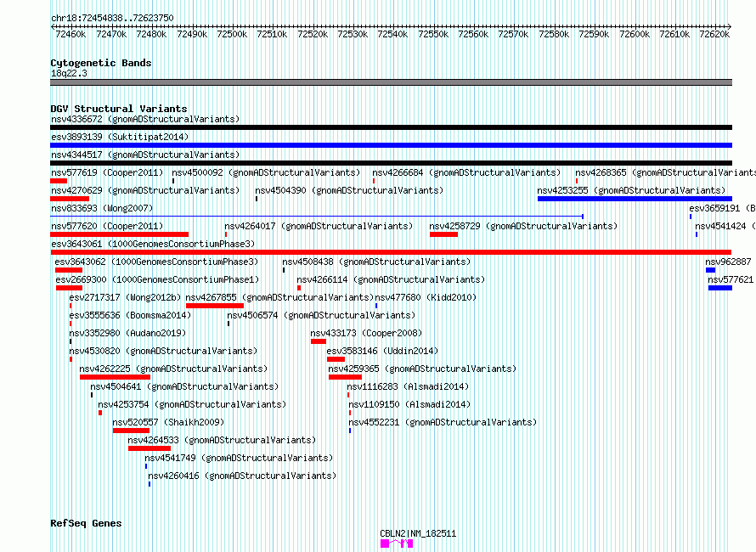The height and width of the screenshot is (552, 756).
Task: Open nsv4500092 variant entry
Action: point(266,172)
